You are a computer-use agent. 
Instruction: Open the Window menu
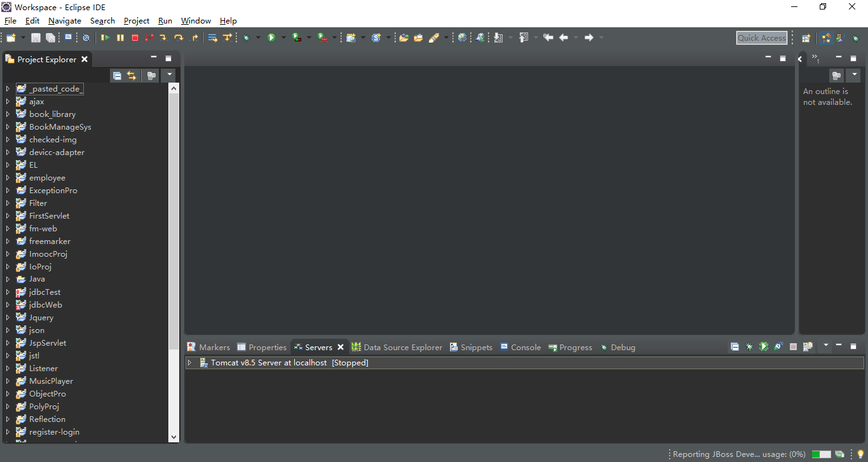pos(196,21)
